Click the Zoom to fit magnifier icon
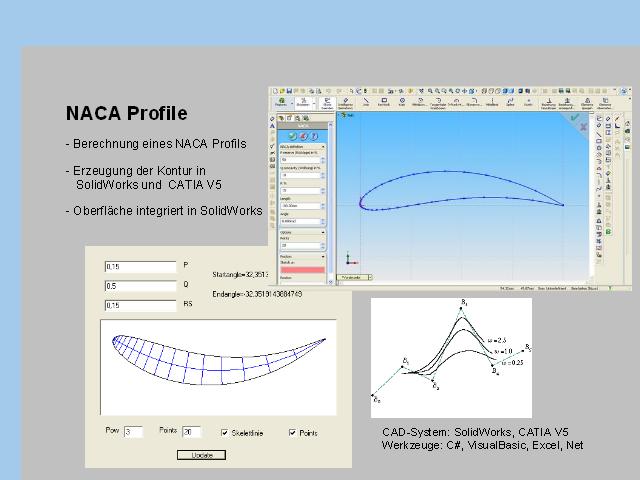 [430, 91]
